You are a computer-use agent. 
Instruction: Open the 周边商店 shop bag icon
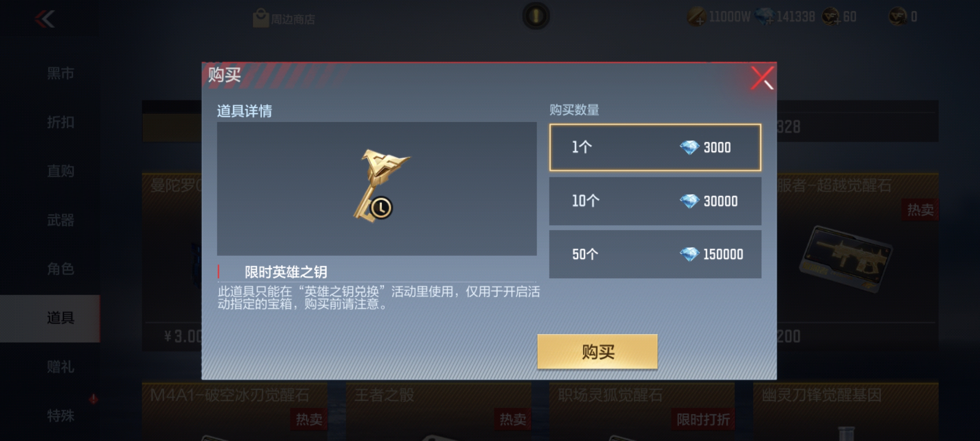click(261, 18)
